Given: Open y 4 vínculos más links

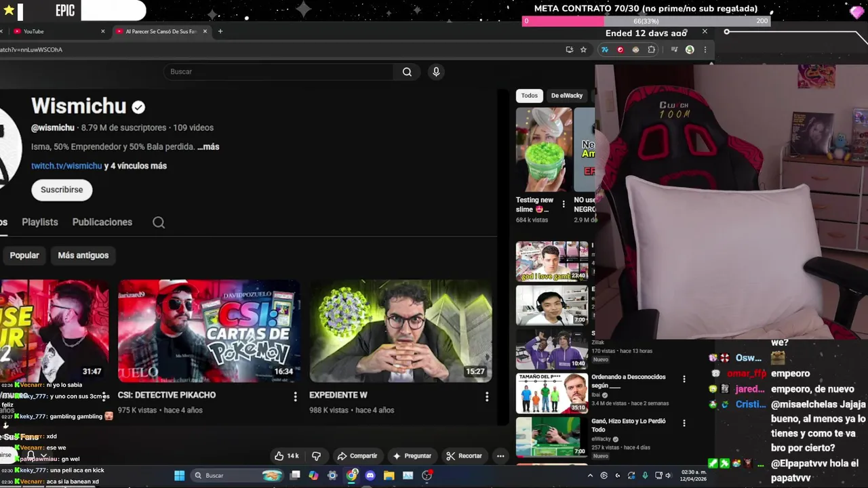Looking at the screenshot, I should click(x=135, y=165).
